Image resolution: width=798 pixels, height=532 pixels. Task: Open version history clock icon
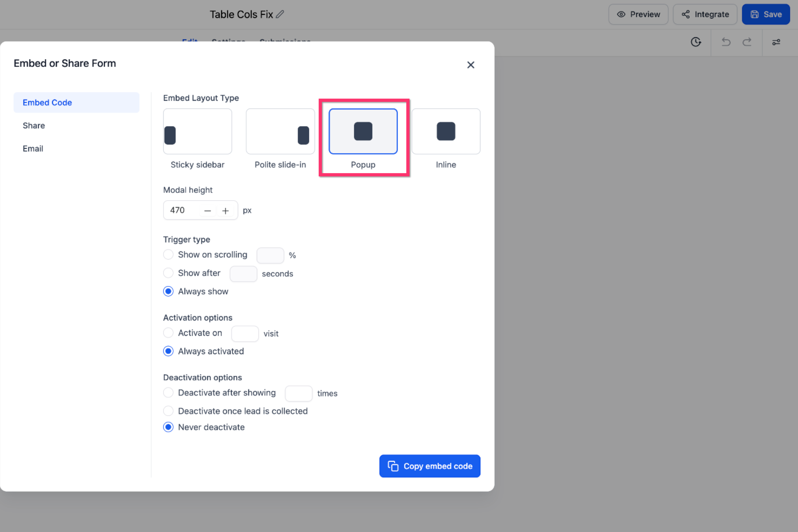point(696,42)
